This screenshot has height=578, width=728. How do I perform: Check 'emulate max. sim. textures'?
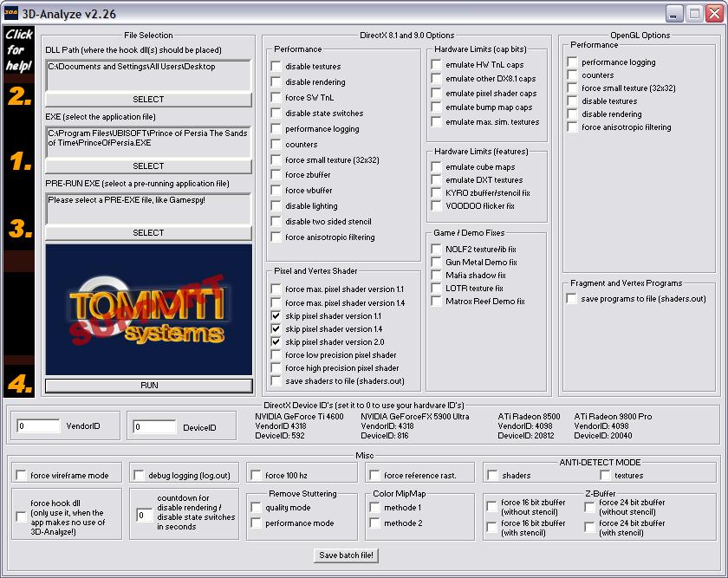437,121
